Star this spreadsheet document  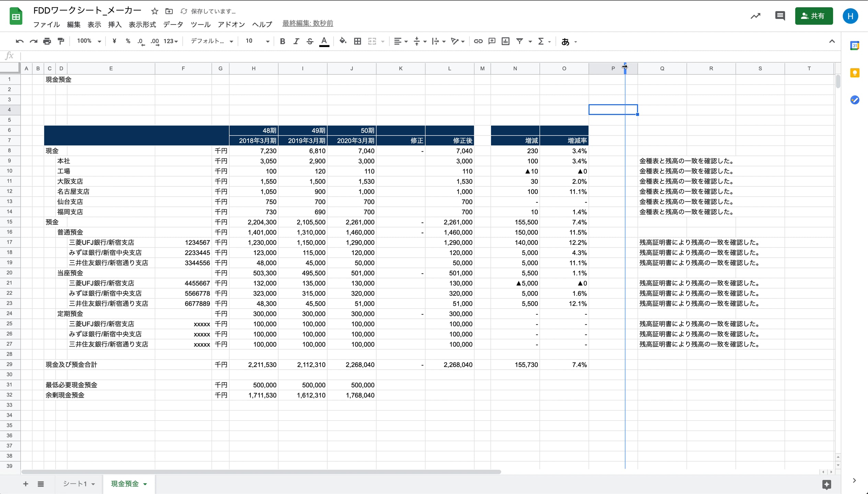pyautogui.click(x=155, y=11)
